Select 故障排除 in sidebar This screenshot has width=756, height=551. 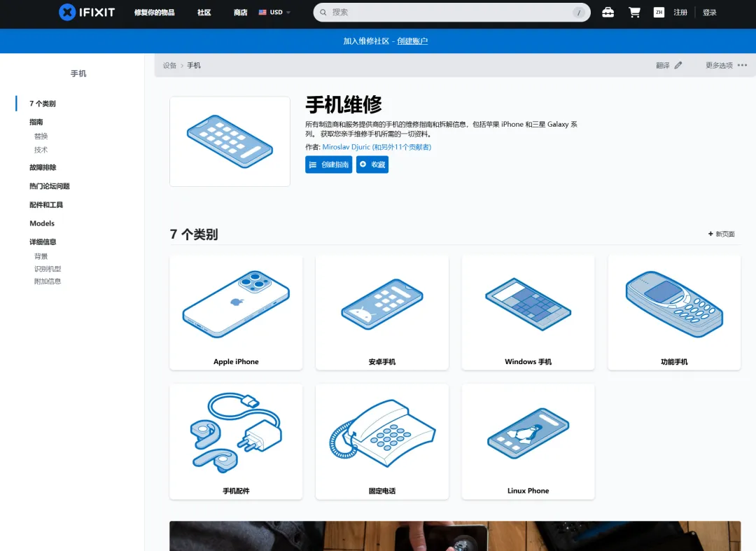point(43,167)
